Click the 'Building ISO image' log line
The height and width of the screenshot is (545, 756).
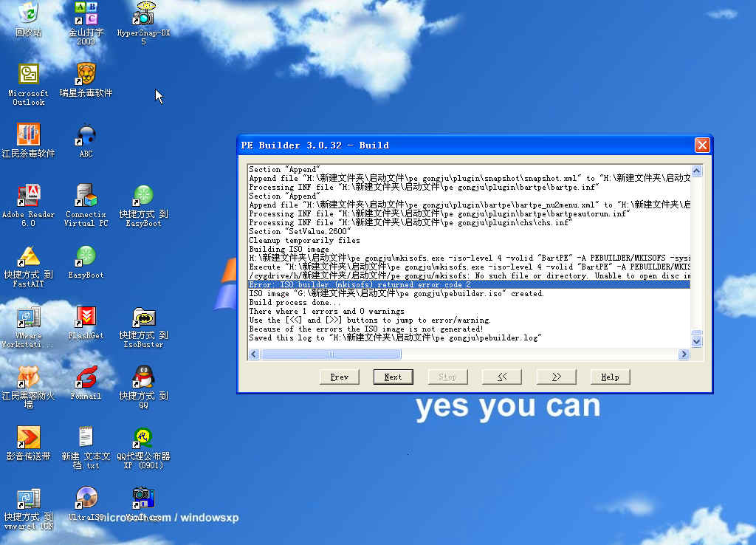289,250
